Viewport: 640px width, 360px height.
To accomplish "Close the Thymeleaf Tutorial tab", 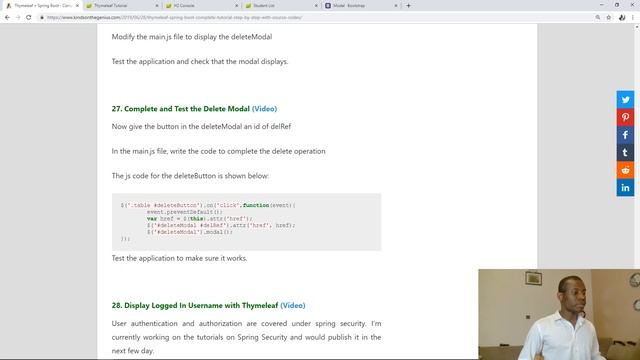I will click(x=157, y=6).
